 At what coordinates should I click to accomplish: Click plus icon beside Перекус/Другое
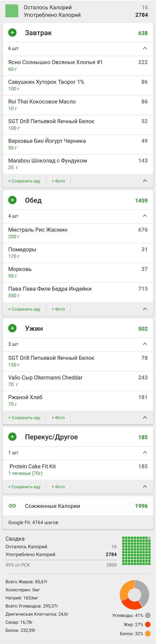(12, 437)
